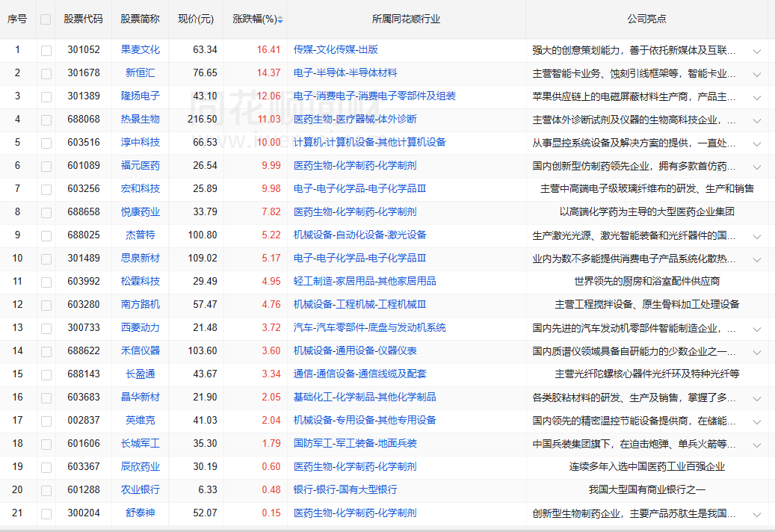Click the 10.00 percent change value
This screenshot has height=532, width=775.
click(268, 143)
